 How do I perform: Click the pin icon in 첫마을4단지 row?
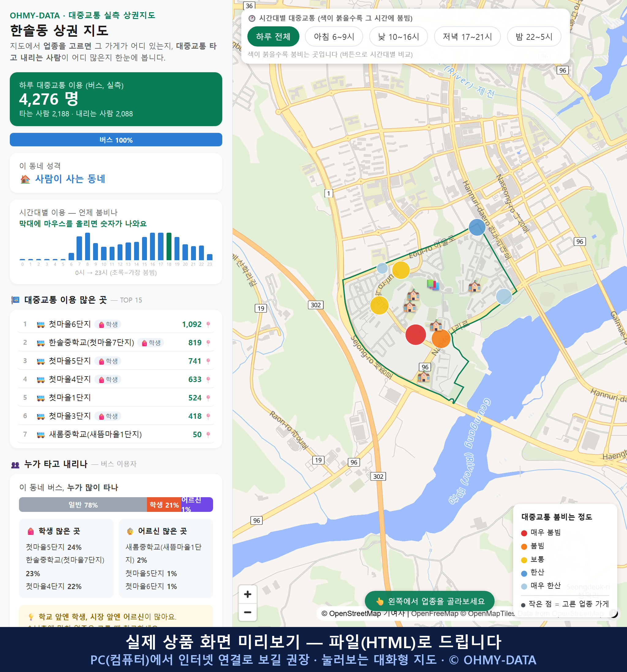[208, 380]
